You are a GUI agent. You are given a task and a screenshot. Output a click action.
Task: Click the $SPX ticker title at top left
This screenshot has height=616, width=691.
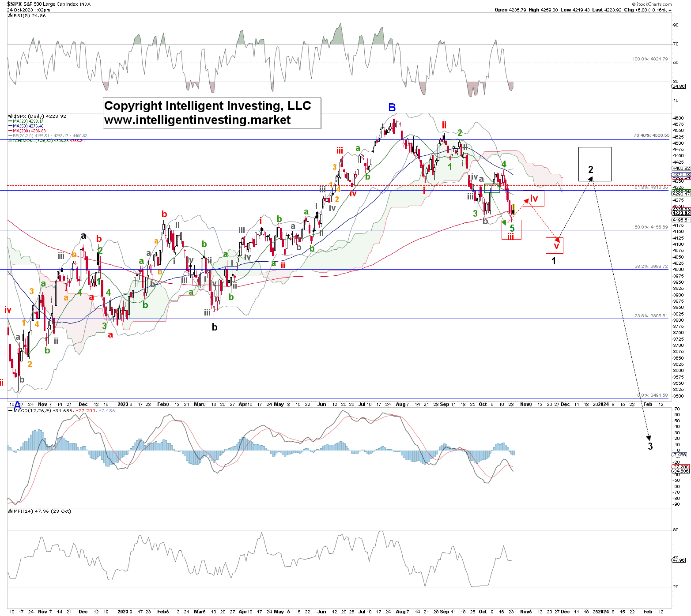point(15,4)
